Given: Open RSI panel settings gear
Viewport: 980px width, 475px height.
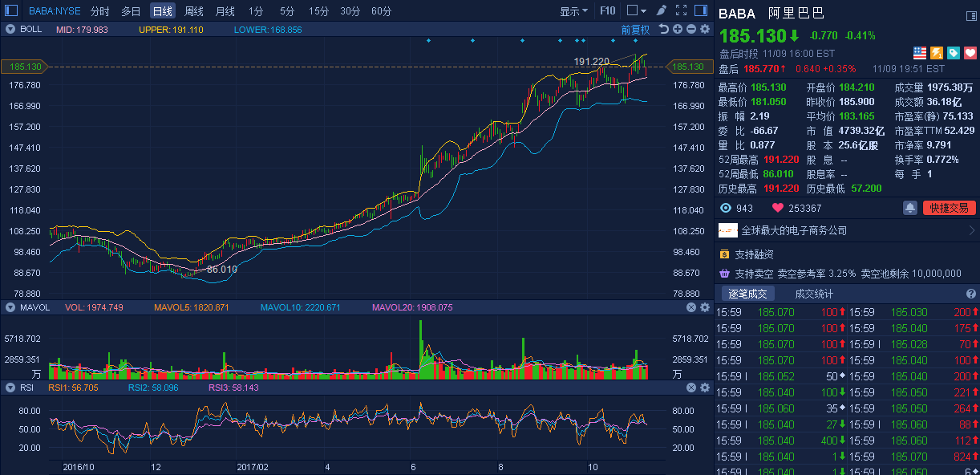Looking at the screenshot, I should (705, 388).
